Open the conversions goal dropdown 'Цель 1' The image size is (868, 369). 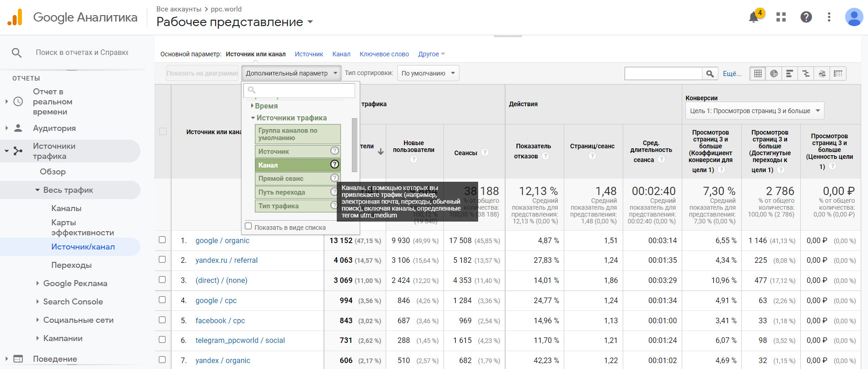pos(754,111)
